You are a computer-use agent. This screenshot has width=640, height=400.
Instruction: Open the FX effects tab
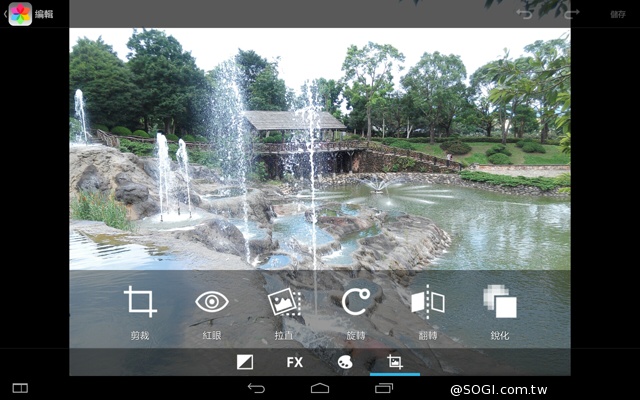tap(295, 362)
